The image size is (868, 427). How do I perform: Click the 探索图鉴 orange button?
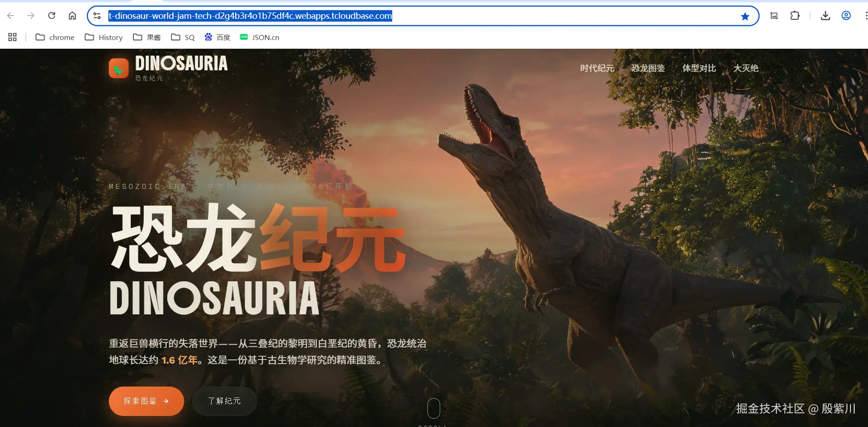tap(147, 401)
